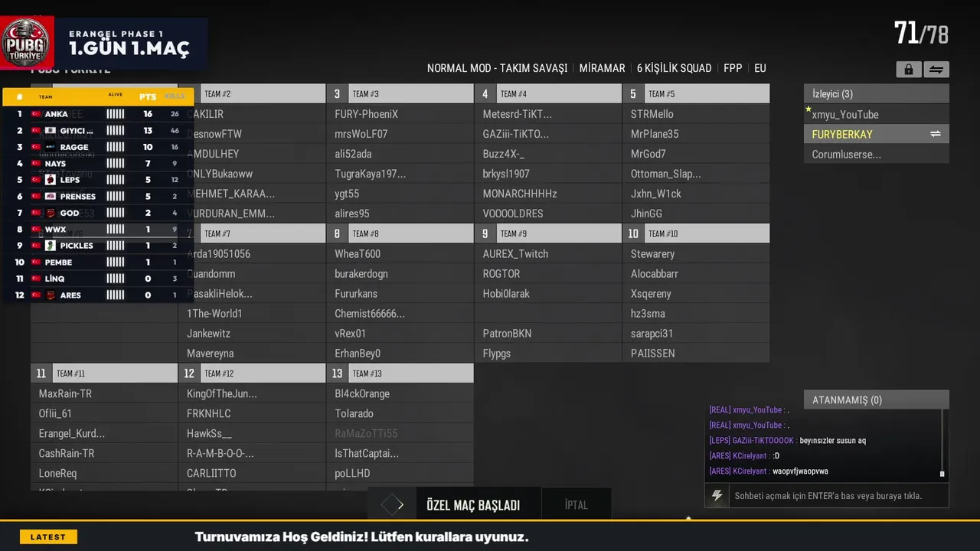Screen dimensions: 980x551
Task: Select player VOOOOLDRES
Action: point(548,214)
